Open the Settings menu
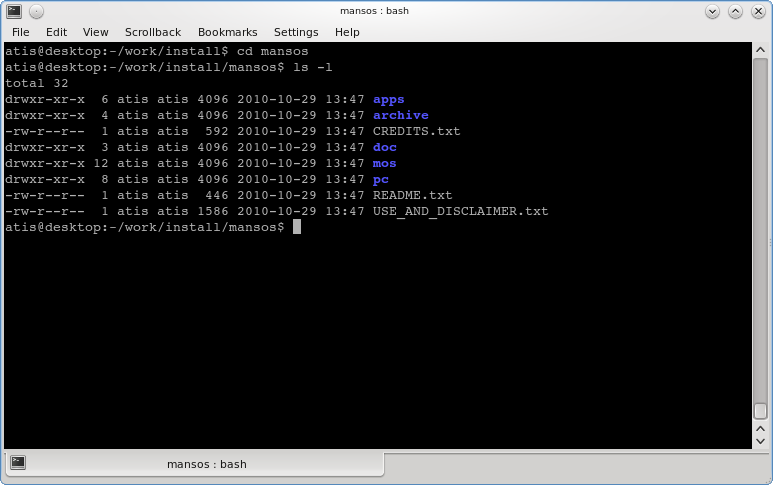 coord(296,32)
